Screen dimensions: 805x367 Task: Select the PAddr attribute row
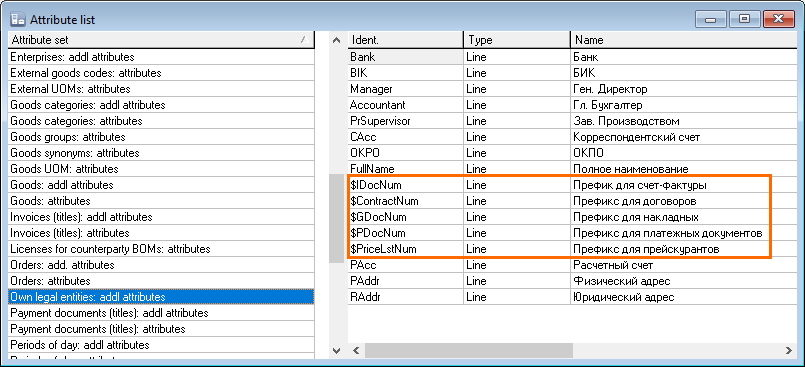[572, 281]
